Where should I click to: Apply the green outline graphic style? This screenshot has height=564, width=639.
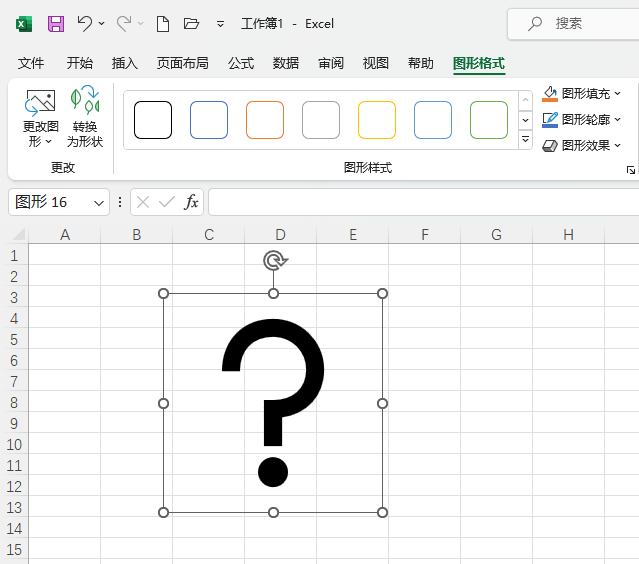(489, 120)
